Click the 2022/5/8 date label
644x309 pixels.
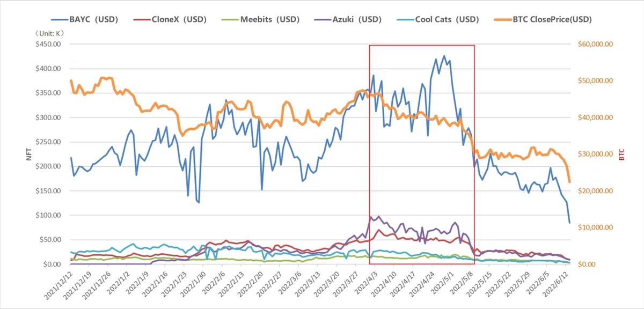[x=462, y=284]
